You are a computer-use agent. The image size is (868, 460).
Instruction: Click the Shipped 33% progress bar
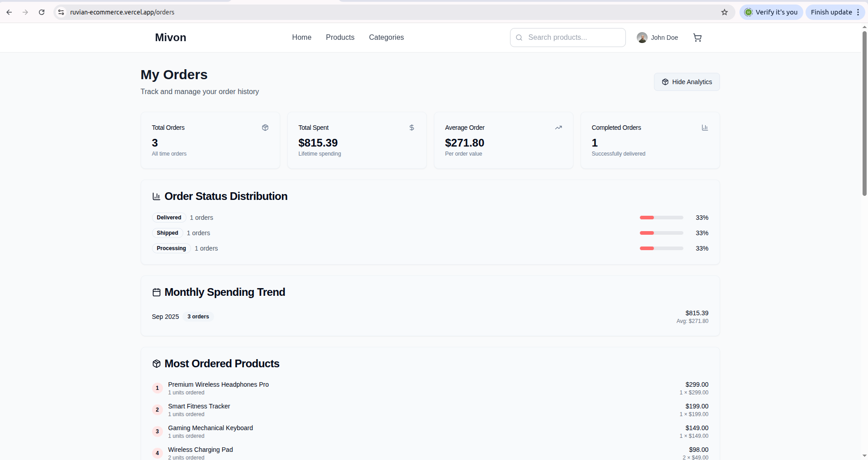pos(661,233)
